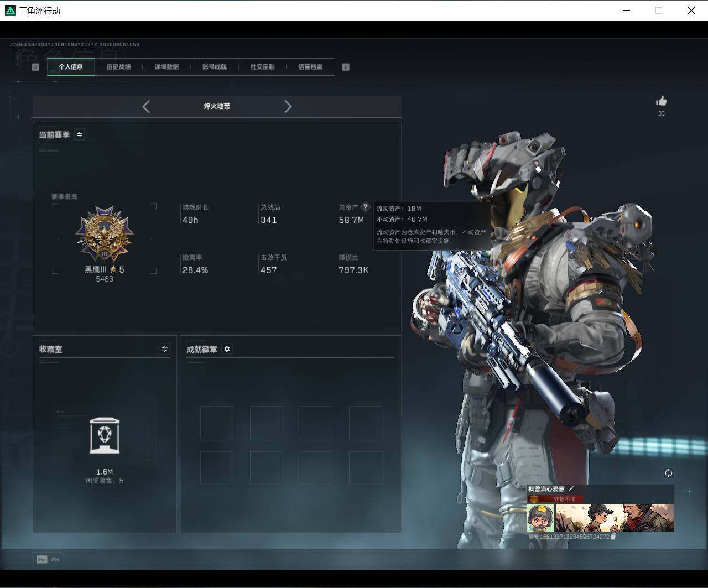Viewport: 708px width, 588px height.
Task: Click the 成就徽章 heading
Action: (x=202, y=350)
